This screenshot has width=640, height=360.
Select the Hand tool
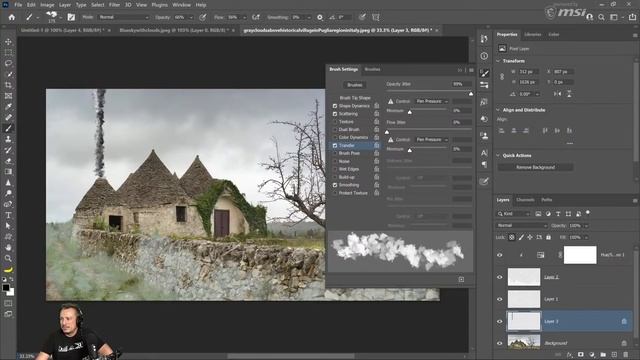[8, 247]
